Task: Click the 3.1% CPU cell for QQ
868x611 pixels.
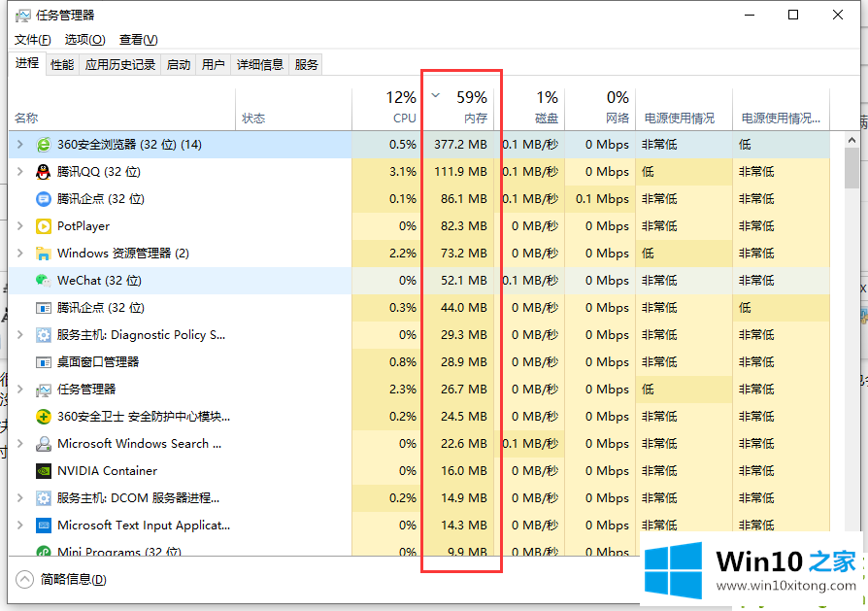Action: pyautogui.click(x=387, y=172)
